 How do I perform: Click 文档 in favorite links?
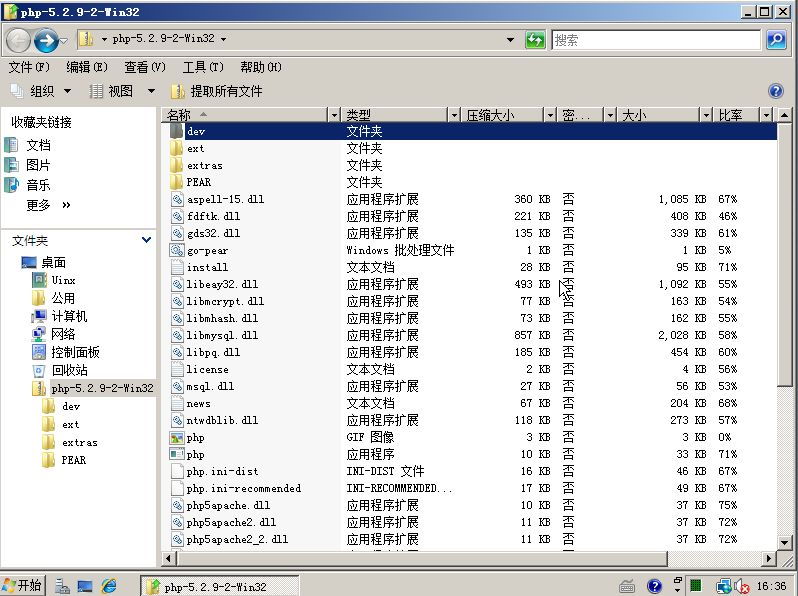(38, 145)
